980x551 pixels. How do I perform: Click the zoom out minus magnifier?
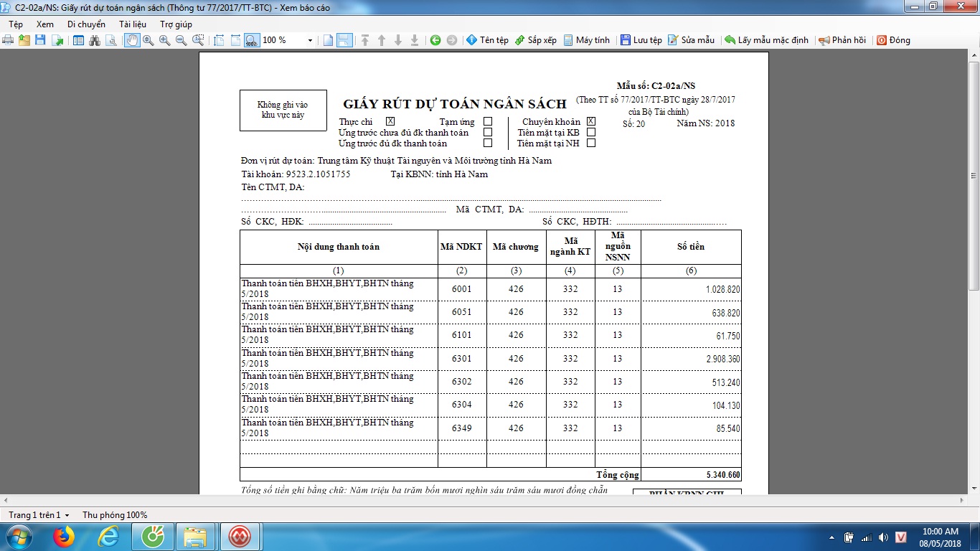tap(182, 40)
